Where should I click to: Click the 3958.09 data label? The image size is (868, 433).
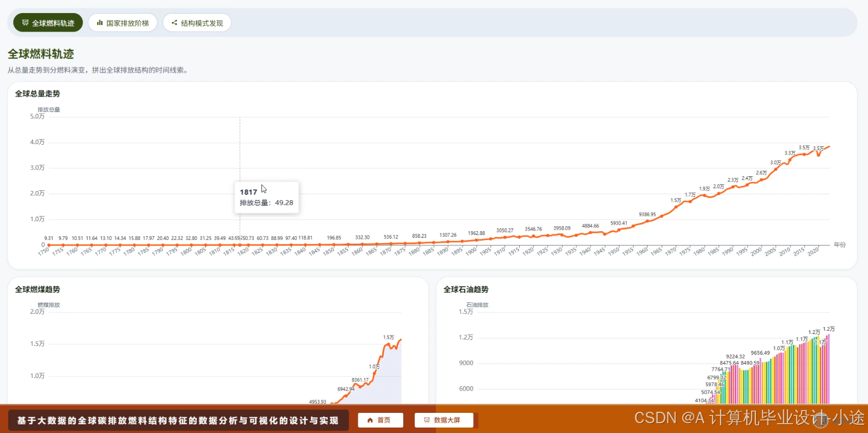coord(562,228)
